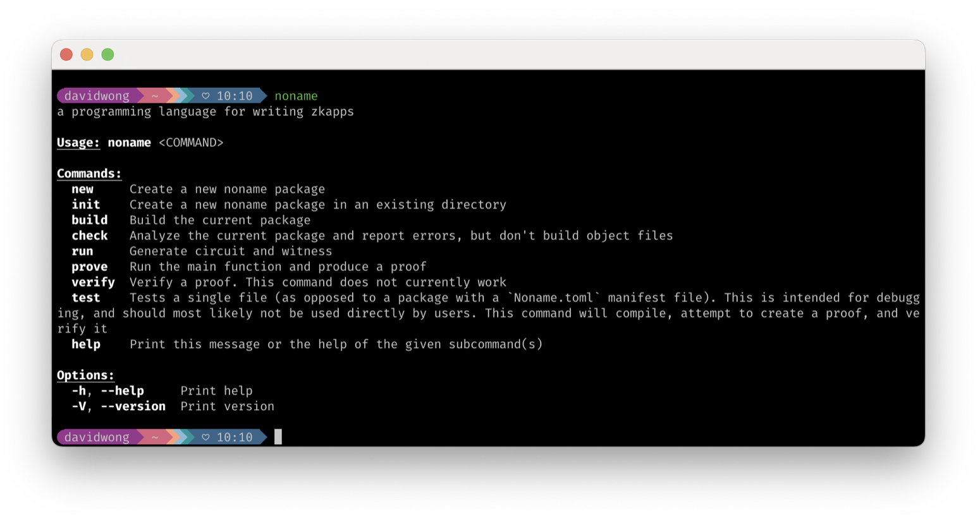Click the green 'noname' typed command
The width and height of the screenshot is (980, 532).
point(296,96)
